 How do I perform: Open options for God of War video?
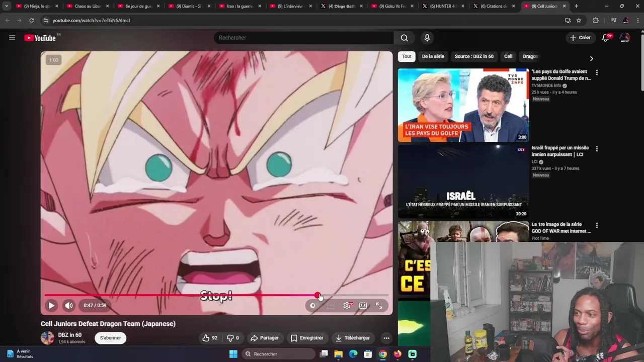click(x=597, y=225)
